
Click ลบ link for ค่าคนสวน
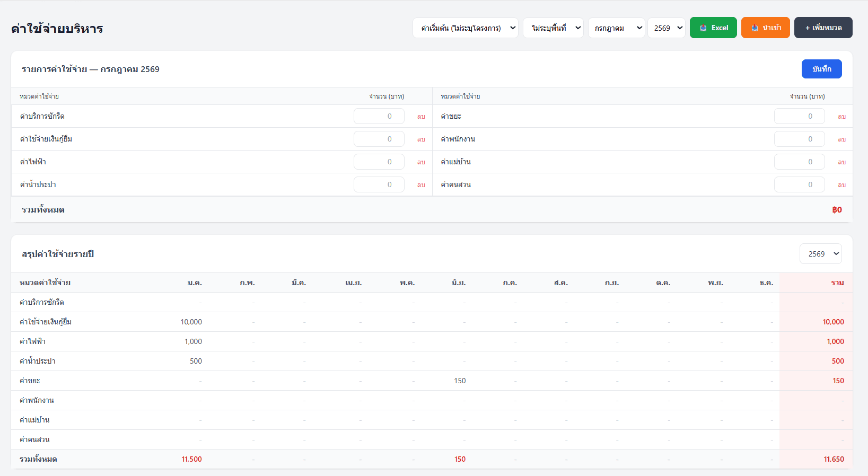[841, 185]
